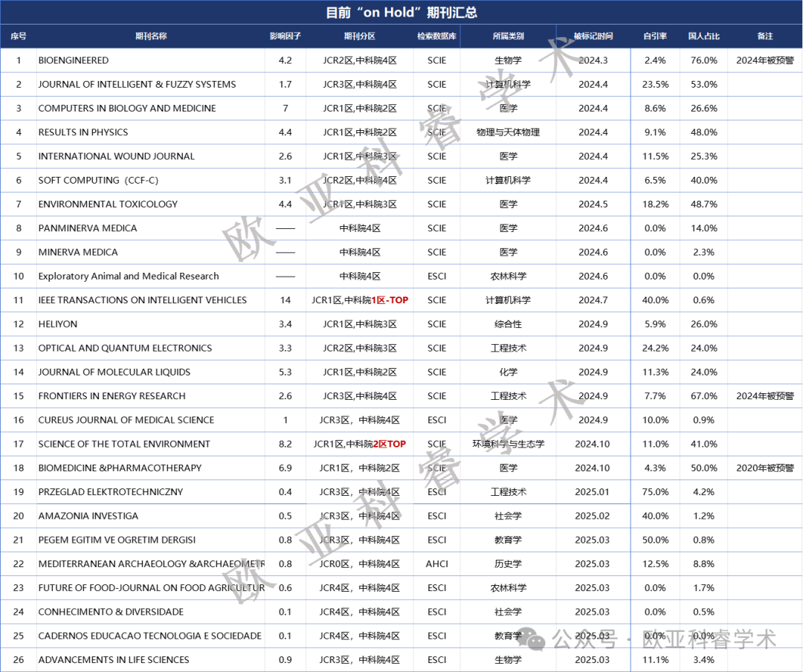The height and width of the screenshot is (672, 803).
Task: Click 2024年被预警 note in BIOENGINEERED row
Action: coord(765,60)
